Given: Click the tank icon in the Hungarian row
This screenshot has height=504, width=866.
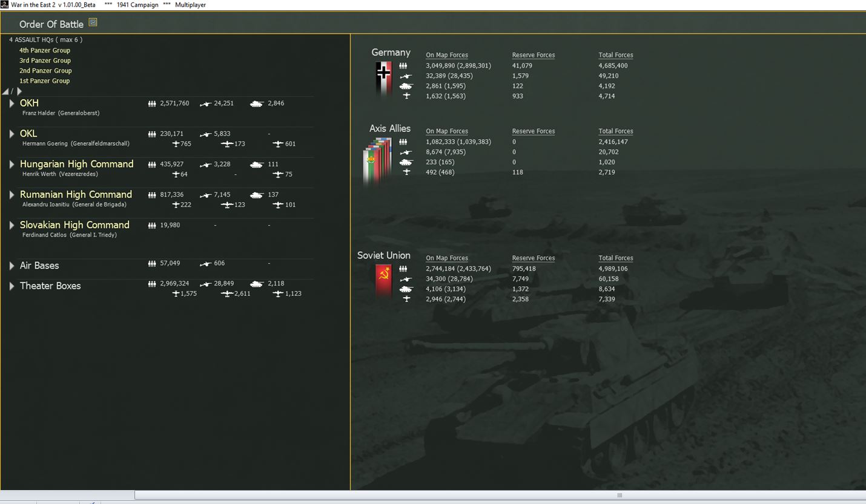Looking at the screenshot, I should pyautogui.click(x=257, y=165).
